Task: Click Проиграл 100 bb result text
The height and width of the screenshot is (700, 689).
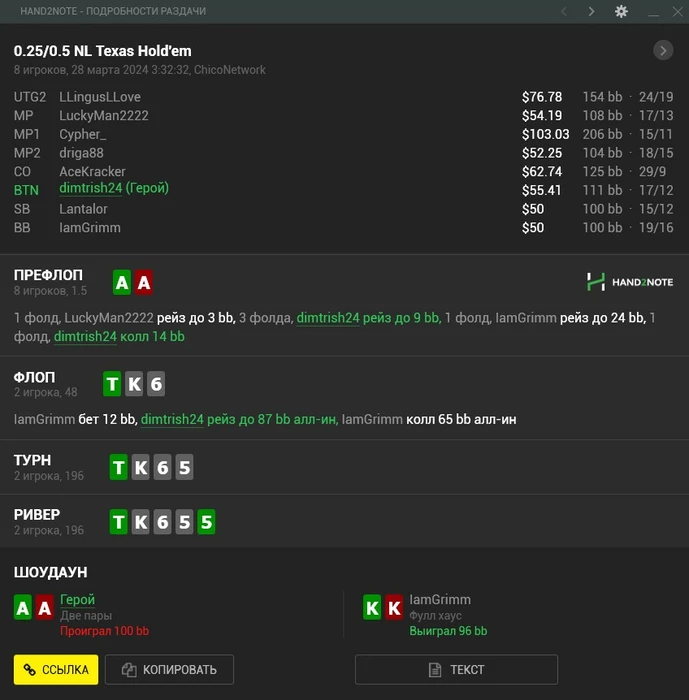Action: pyautogui.click(x=104, y=631)
